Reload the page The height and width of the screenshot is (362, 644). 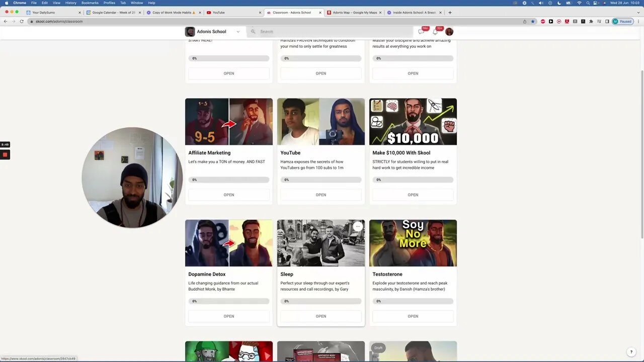22,22
